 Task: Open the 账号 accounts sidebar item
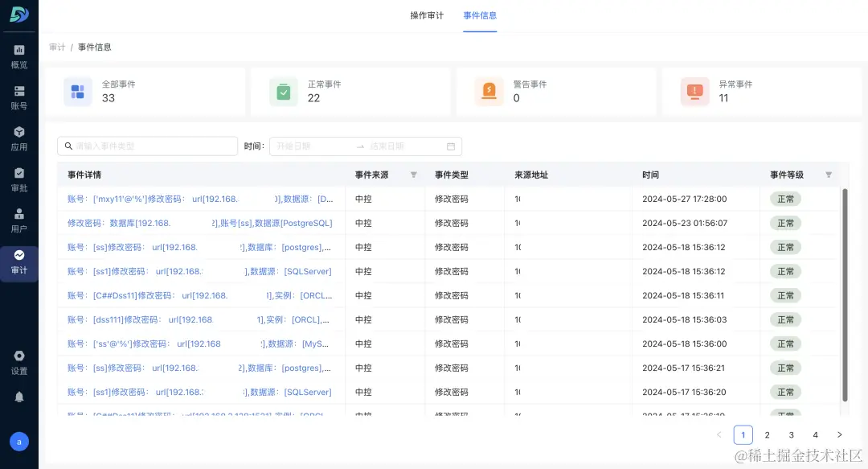tap(18, 98)
